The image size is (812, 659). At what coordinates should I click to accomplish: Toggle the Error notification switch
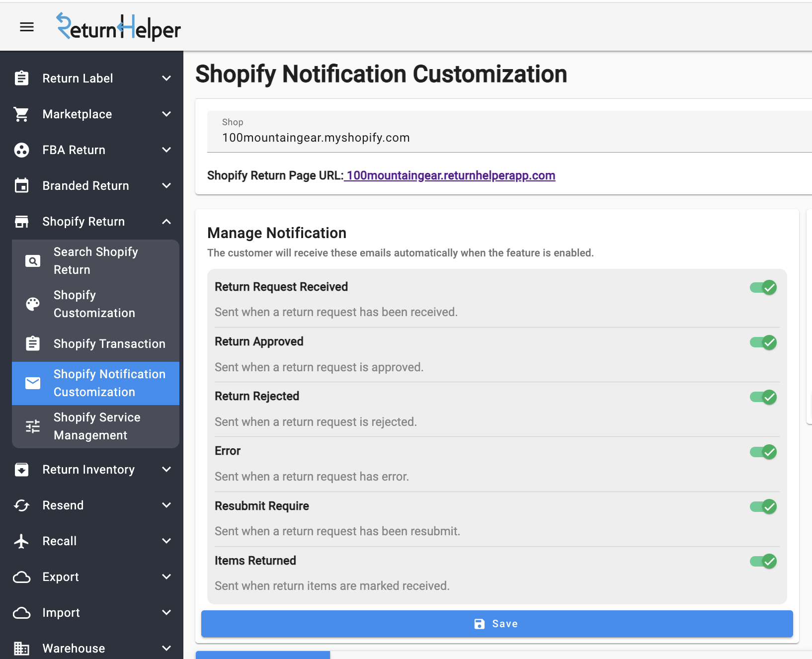tap(763, 452)
